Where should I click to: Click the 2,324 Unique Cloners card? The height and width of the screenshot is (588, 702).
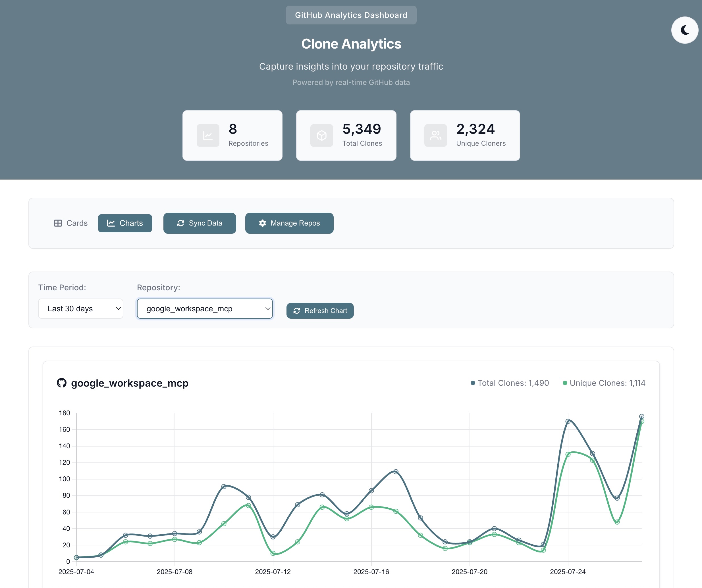(465, 136)
